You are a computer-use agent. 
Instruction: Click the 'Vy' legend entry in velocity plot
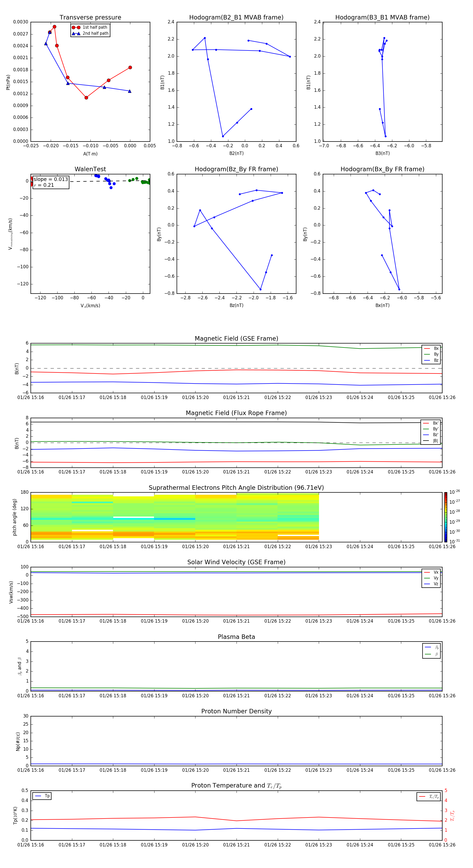coord(431,578)
